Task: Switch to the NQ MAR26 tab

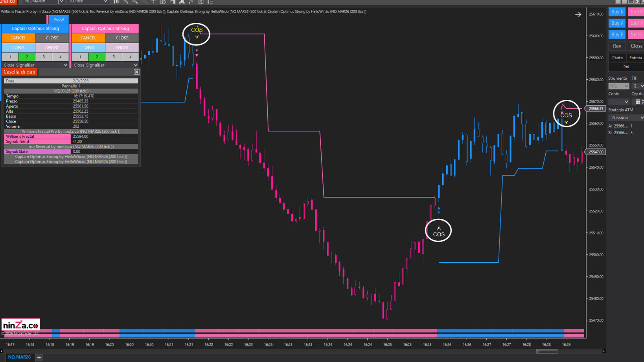Action: 19,357
